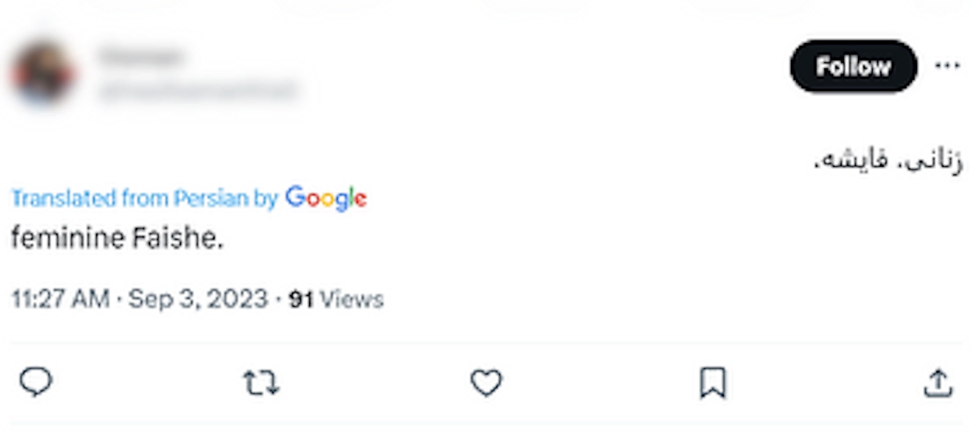Reply to the tweet via speech bubble icon

coord(36,382)
